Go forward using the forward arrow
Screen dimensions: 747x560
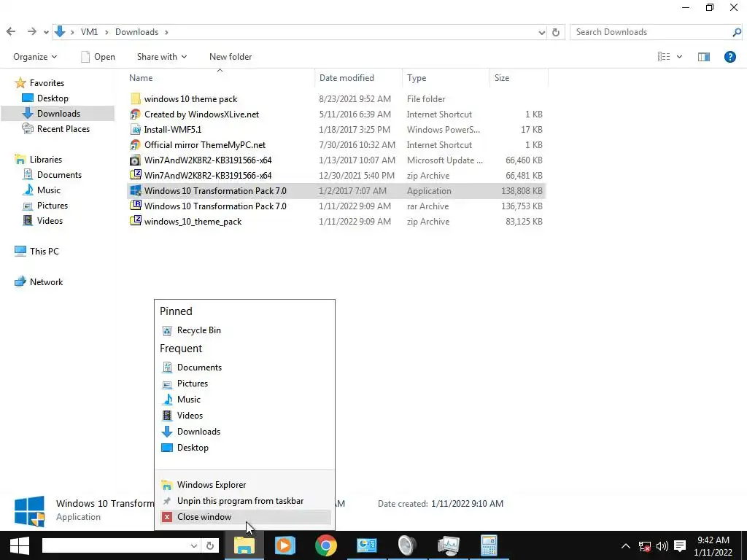click(x=31, y=32)
